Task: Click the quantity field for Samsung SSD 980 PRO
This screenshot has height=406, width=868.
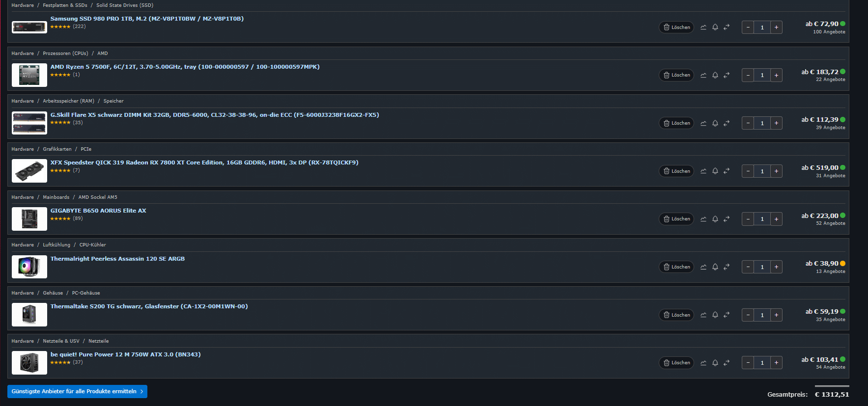Action: (762, 27)
